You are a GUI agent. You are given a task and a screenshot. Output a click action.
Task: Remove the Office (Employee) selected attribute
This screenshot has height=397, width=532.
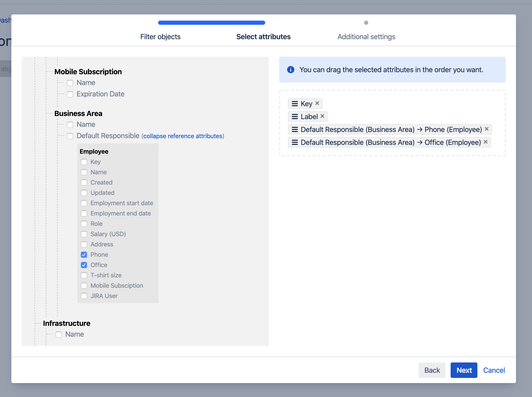point(486,142)
